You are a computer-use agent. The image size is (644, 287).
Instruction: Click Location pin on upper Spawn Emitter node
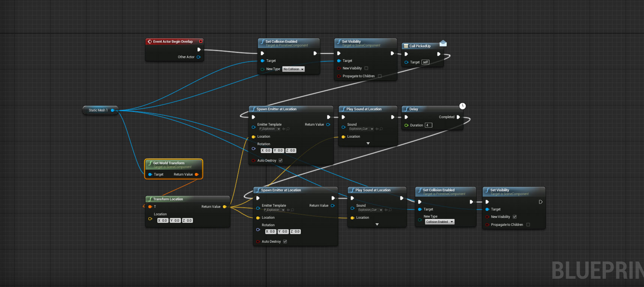[x=254, y=137]
